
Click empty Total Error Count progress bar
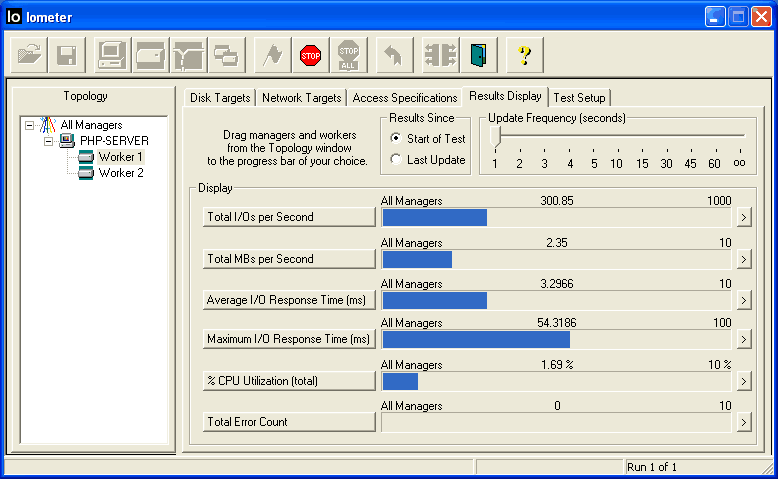(556, 422)
